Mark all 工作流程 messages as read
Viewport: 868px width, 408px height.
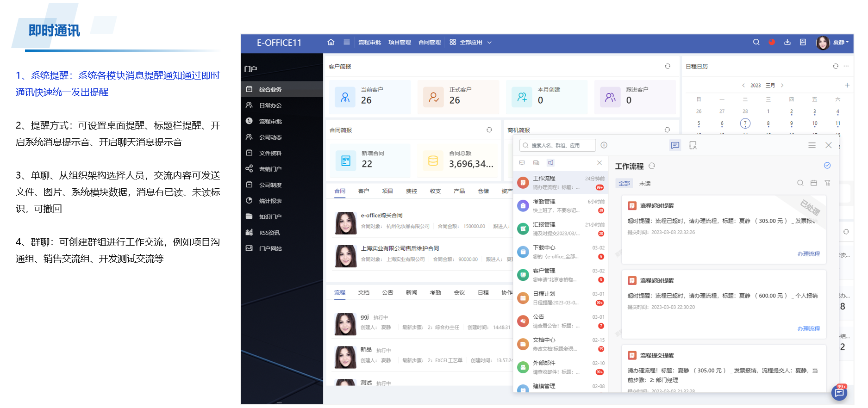coord(827,166)
